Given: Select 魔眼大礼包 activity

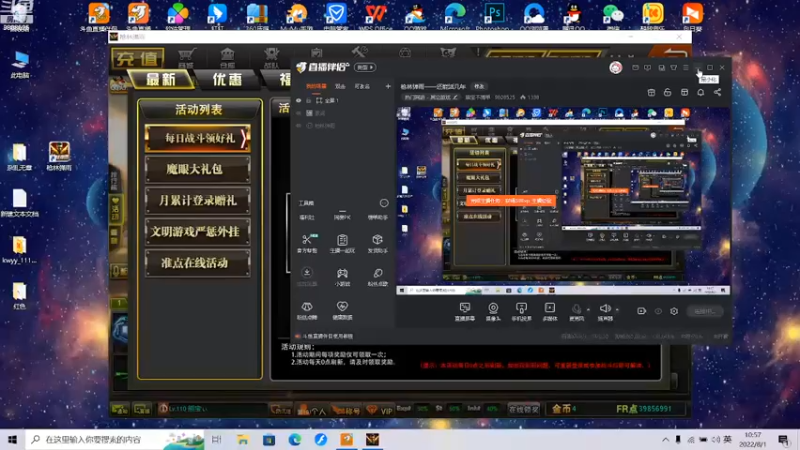Looking at the screenshot, I should (198, 169).
